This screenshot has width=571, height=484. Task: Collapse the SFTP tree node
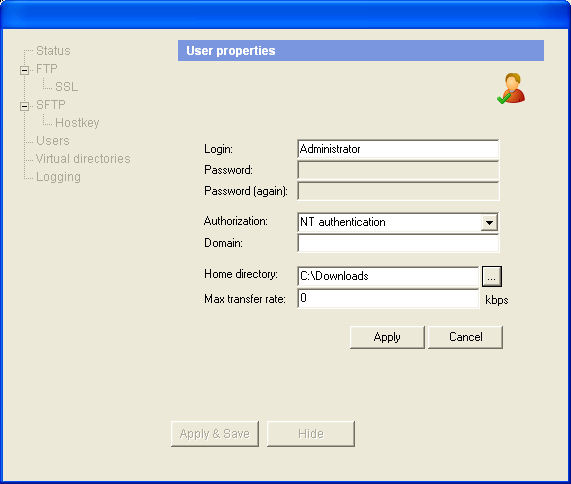(x=24, y=106)
